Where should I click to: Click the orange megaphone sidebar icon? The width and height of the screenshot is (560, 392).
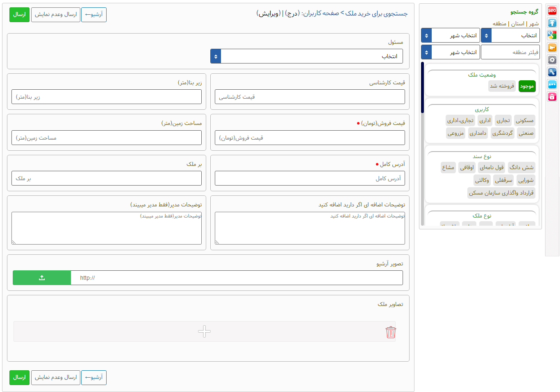click(552, 48)
